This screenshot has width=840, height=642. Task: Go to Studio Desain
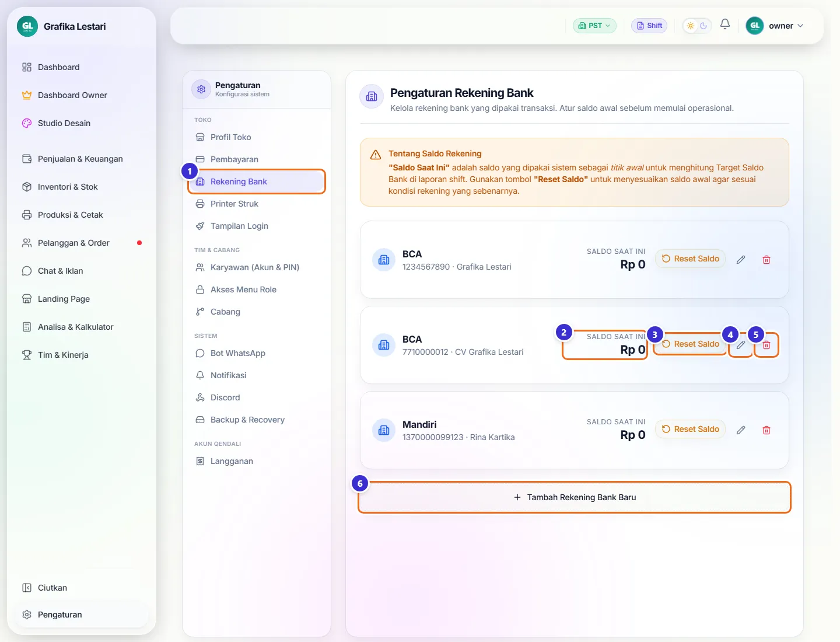[x=82, y=123]
